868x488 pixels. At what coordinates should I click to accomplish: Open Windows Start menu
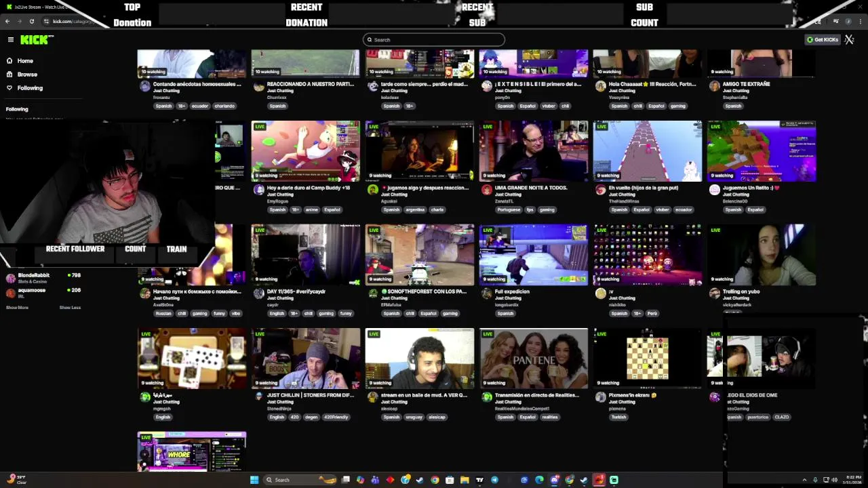point(254,481)
